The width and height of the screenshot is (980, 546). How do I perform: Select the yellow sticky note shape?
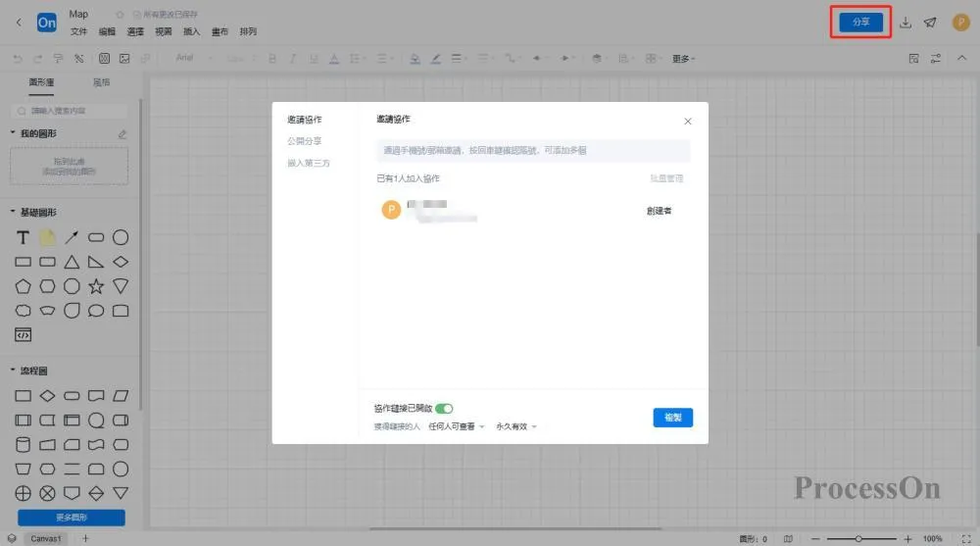(x=47, y=238)
